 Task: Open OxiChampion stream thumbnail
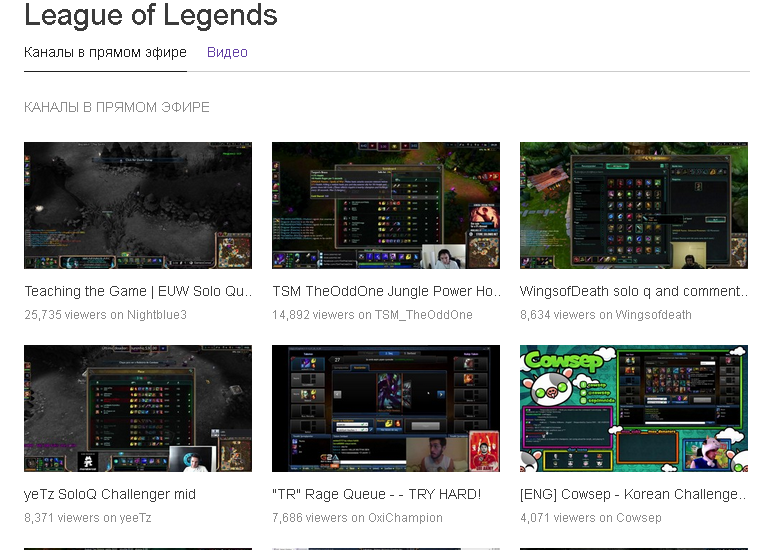click(386, 409)
